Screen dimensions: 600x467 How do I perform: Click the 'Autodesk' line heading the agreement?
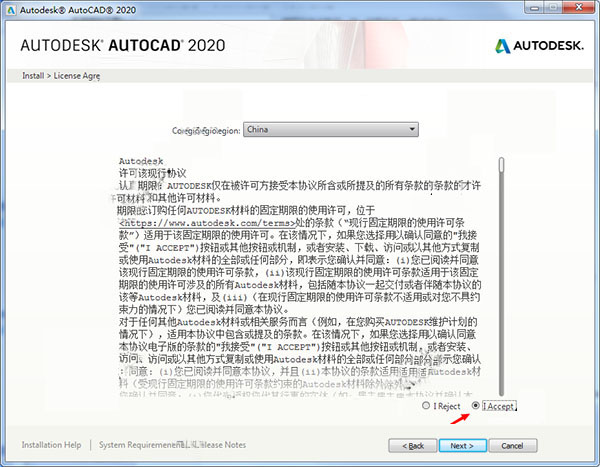click(x=141, y=161)
